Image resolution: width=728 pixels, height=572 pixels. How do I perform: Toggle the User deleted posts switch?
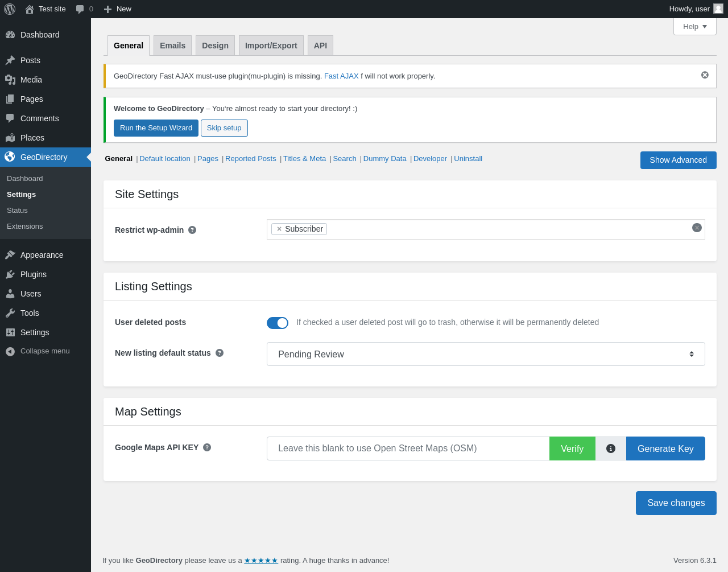278,323
